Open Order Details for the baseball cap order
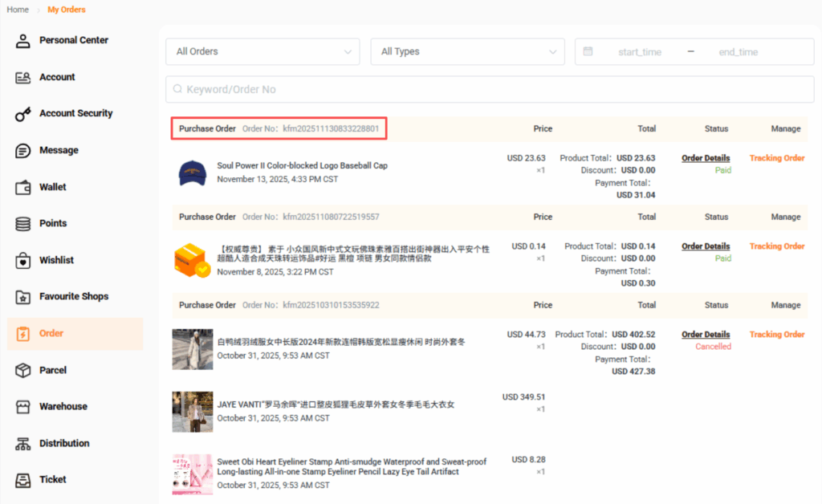The width and height of the screenshot is (822, 504). pyautogui.click(x=706, y=158)
